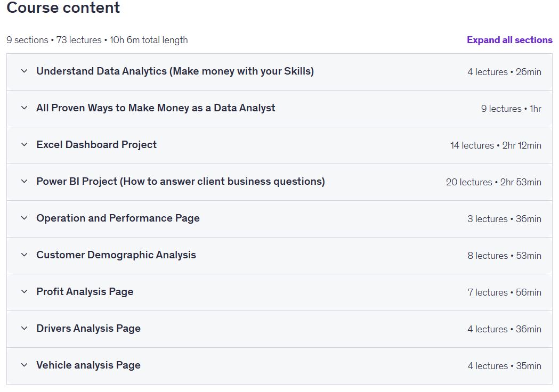Open the Vehicle analysis Page title
This screenshot has width=559, height=392.
click(88, 365)
